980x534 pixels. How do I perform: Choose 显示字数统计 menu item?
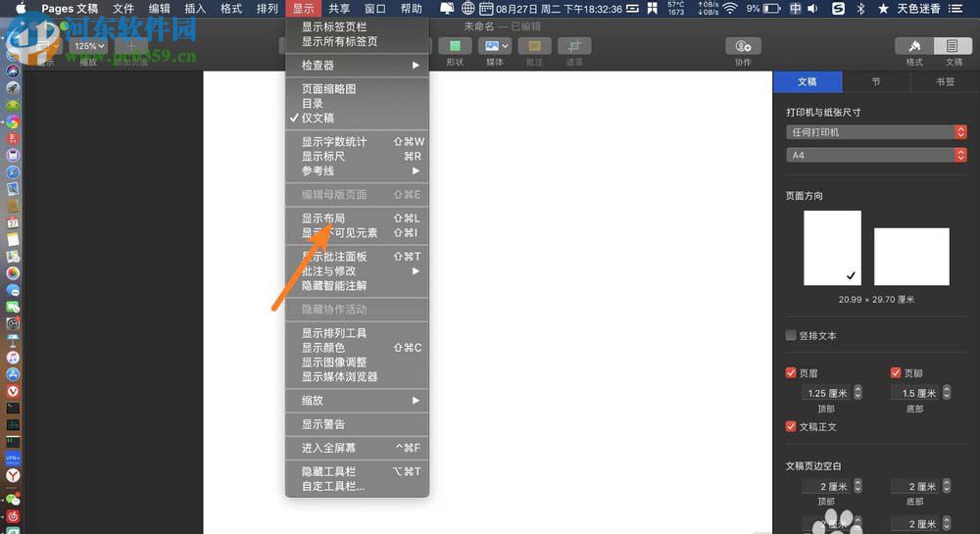(x=357, y=142)
